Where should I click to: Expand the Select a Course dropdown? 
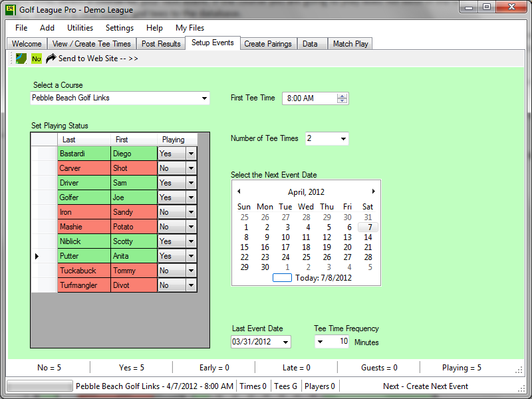[204, 98]
